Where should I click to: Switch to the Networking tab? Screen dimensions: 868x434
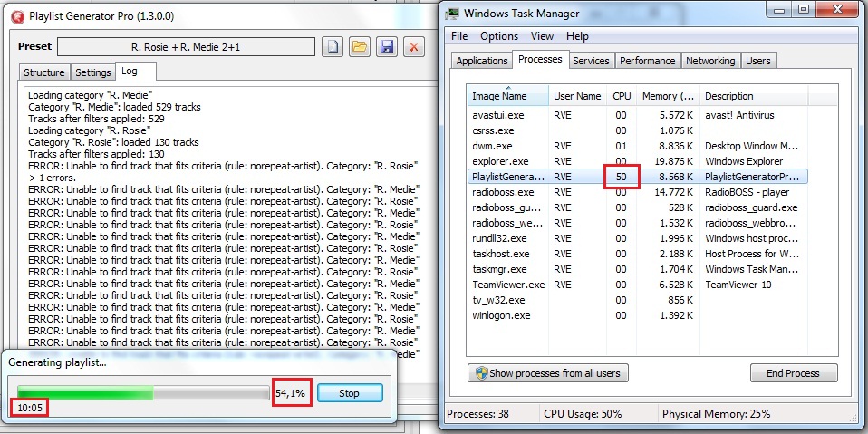pos(710,61)
